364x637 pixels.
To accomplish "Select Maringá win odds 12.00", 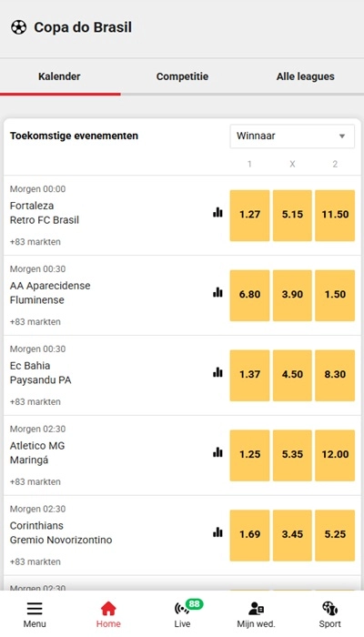I will click(335, 455).
